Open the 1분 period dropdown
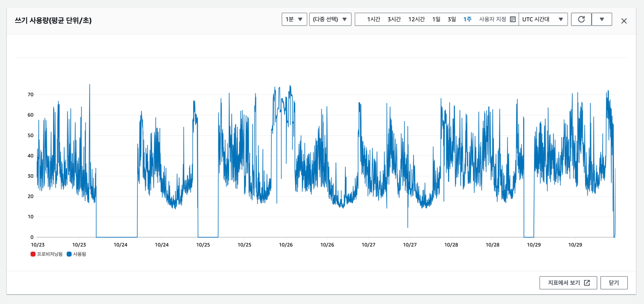The width and height of the screenshot is (644, 304). (x=294, y=19)
